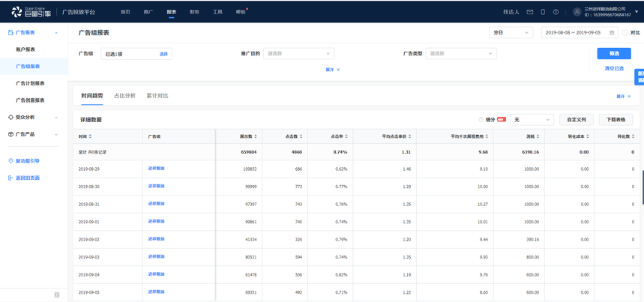Click 展示数 value 99999 in 2019-08-30 row

click(250, 187)
